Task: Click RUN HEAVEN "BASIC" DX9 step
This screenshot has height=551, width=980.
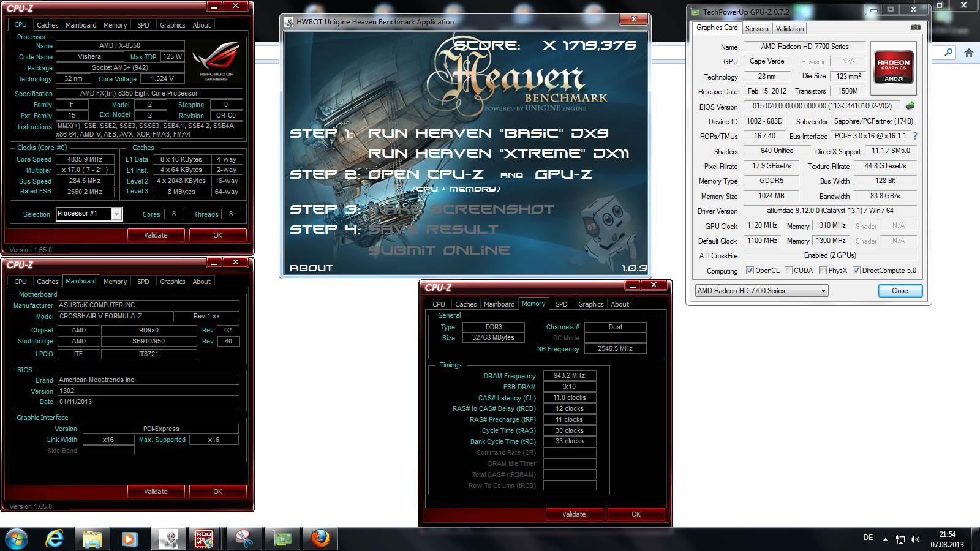Action: pos(488,133)
